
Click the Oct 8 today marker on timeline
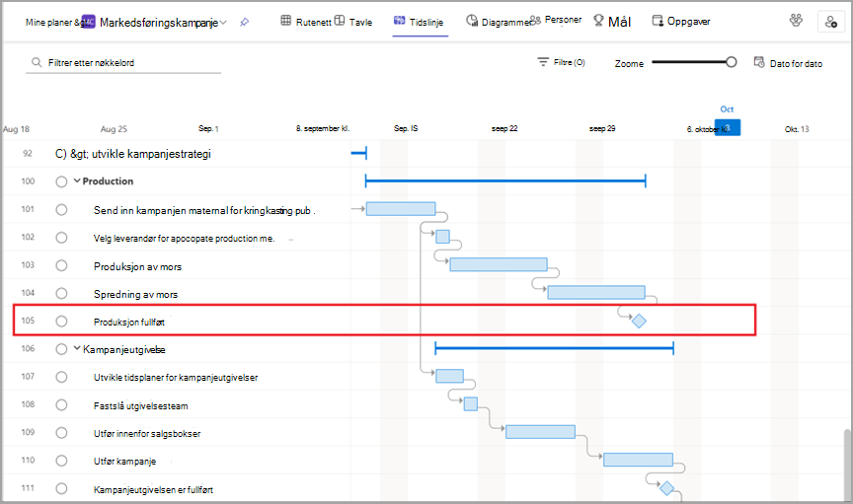click(728, 128)
